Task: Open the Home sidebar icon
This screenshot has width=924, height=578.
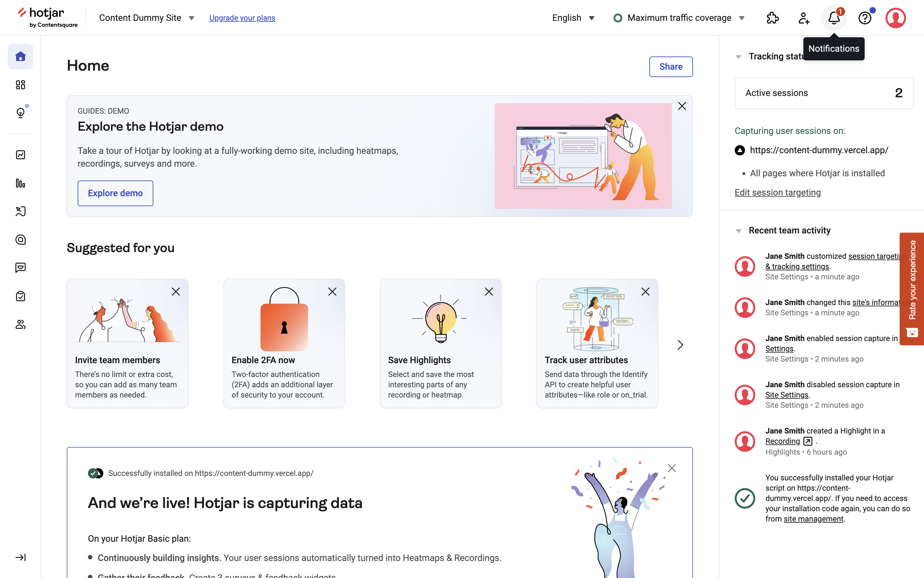Action: click(x=21, y=57)
